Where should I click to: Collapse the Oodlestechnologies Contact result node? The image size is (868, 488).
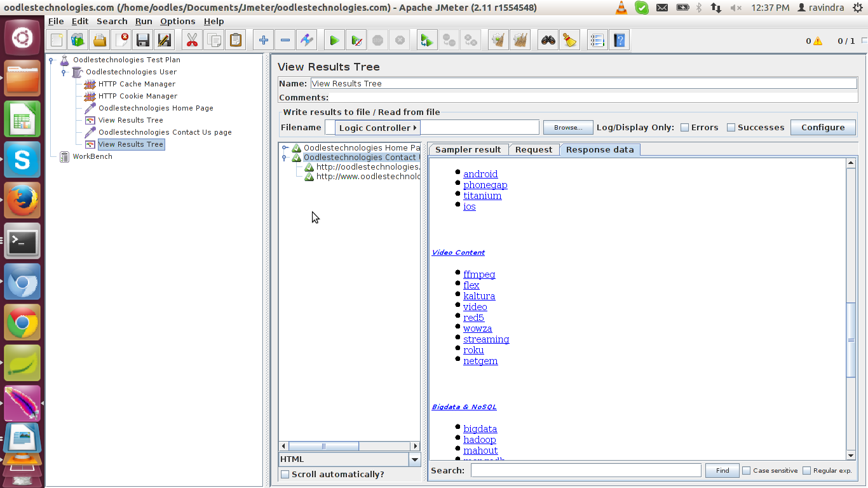coord(285,158)
